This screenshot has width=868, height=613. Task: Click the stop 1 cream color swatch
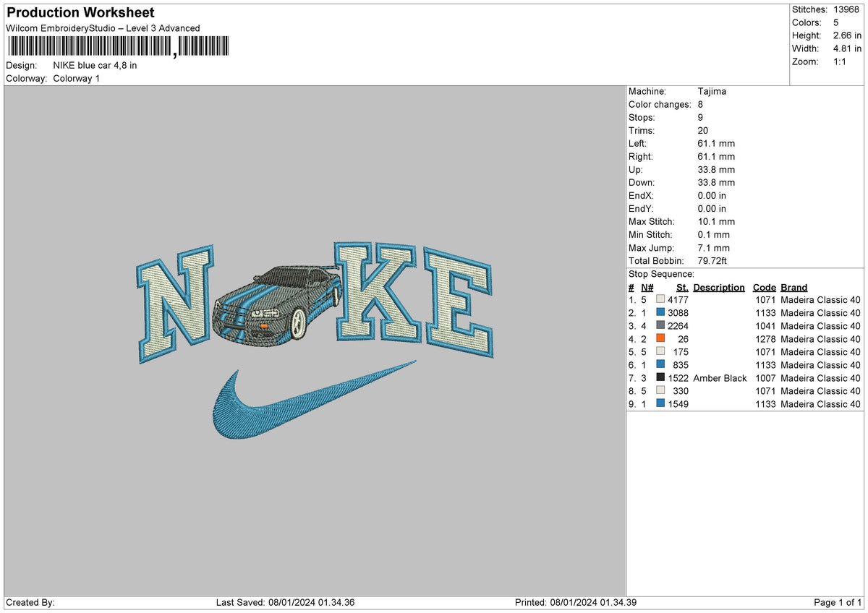point(660,299)
